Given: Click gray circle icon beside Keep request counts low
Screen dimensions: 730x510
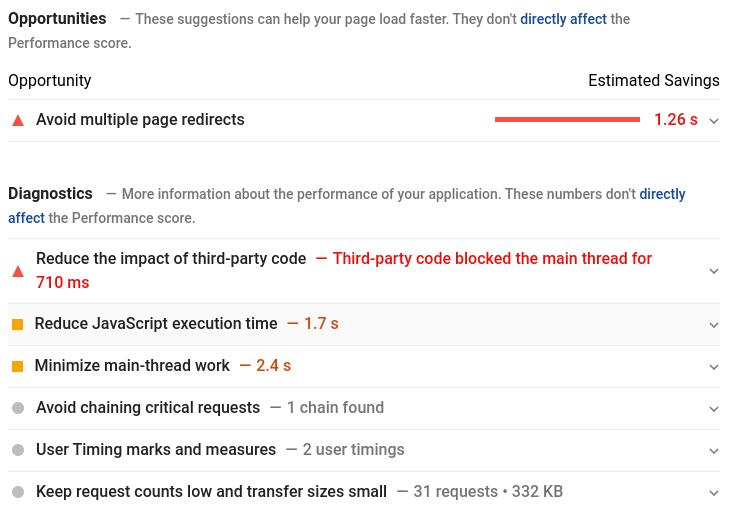Looking at the screenshot, I should [18, 492].
